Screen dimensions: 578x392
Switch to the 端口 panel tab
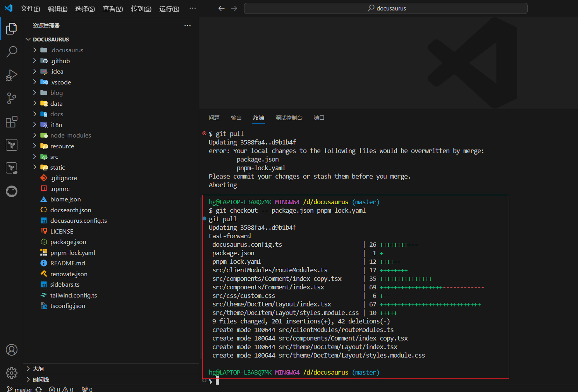pos(319,118)
